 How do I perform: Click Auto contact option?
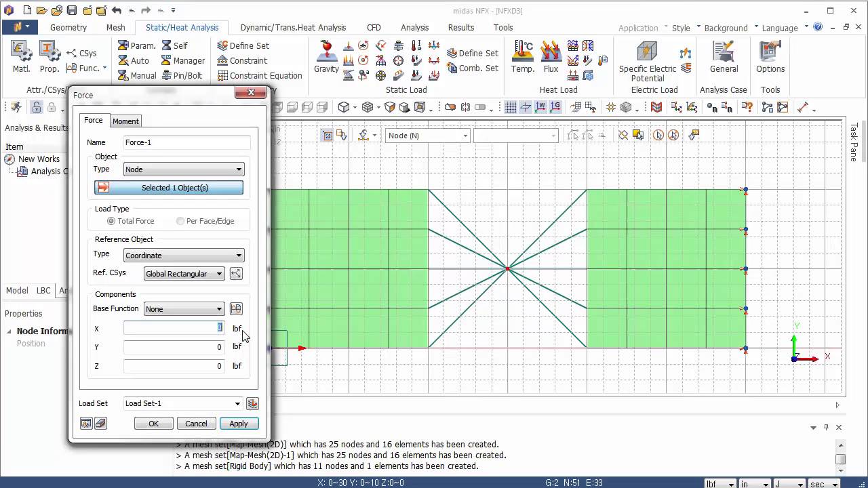133,60
